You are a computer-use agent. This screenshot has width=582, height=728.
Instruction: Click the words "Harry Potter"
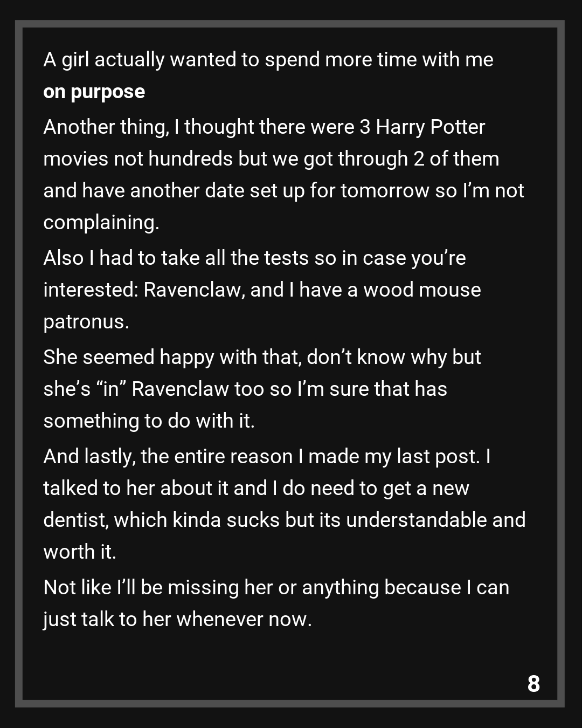(430, 127)
